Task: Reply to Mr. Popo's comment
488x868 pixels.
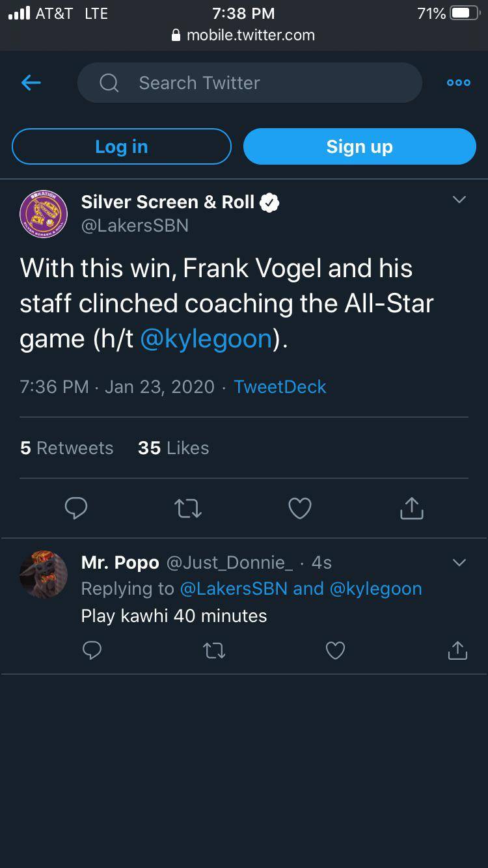Action: pos(92,650)
